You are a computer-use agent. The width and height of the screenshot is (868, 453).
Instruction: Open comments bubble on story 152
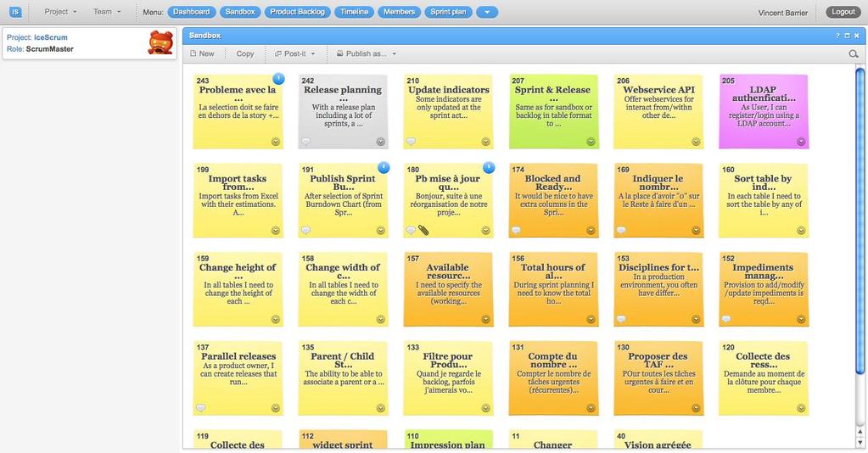pos(726,319)
